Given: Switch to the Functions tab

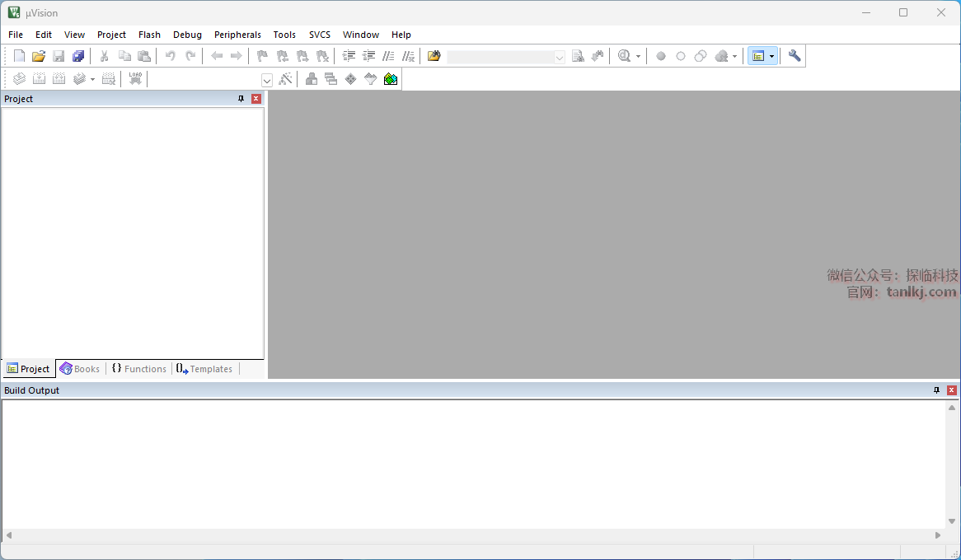Looking at the screenshot, I should click(139, 369).
